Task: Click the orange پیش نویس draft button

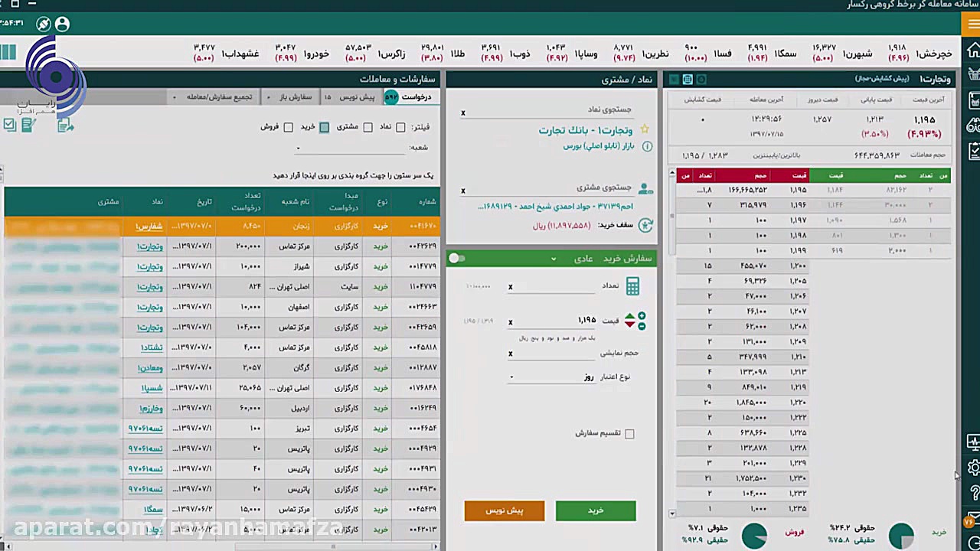Action: point(505,510)
